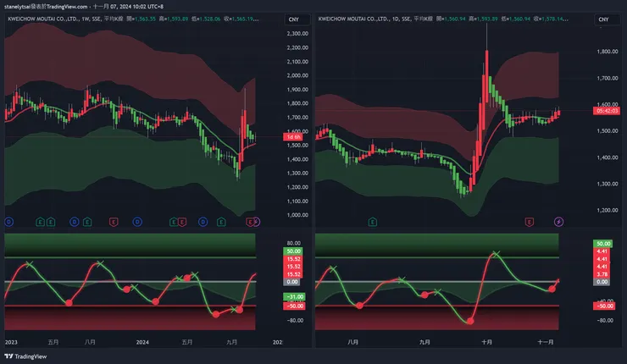Click green earnings marker in daily chart
This screenshot has height=364, width=627.
pyautogui.click(x=372, y=222)
